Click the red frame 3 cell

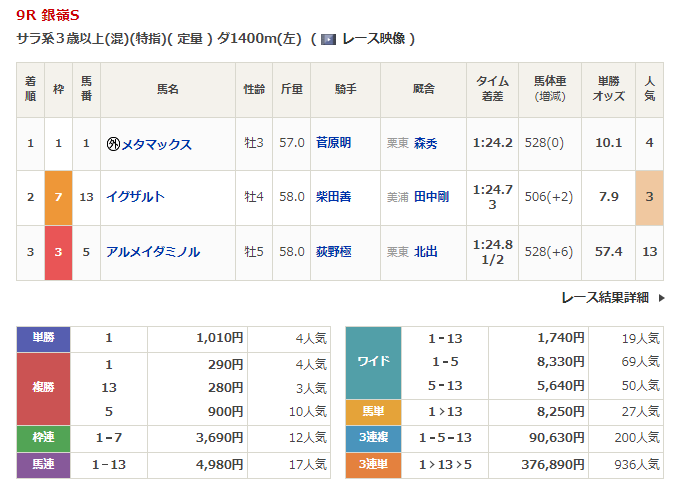[58, 252]
